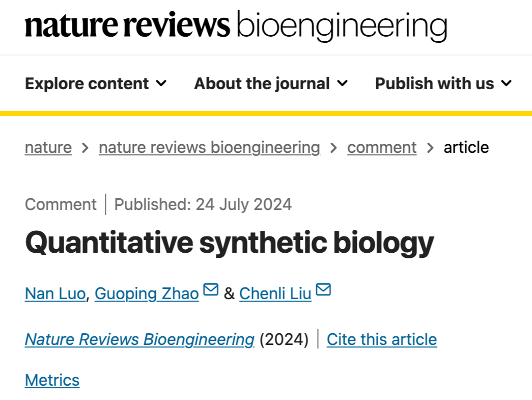The width and height of the screenshot is (532, 400).
Task: Click the chevron arrow next to Explore content
Action: 161,83
